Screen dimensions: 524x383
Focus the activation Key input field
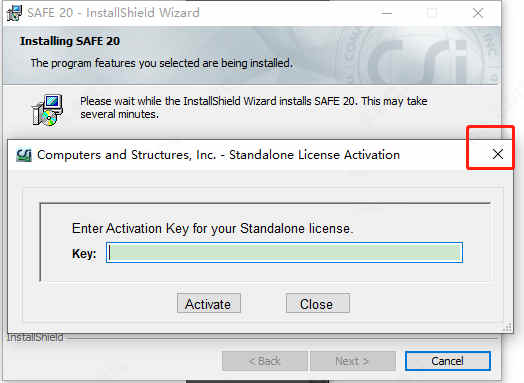(284, 253)
